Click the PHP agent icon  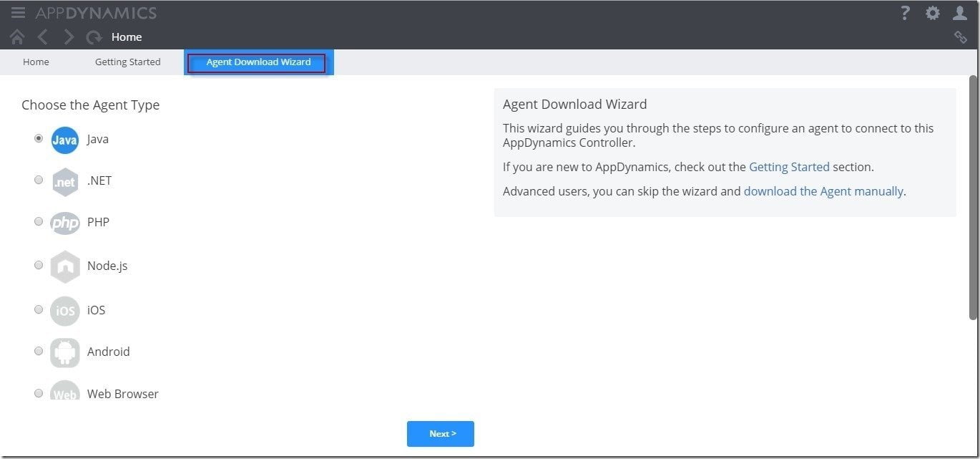tap(65, 223)
